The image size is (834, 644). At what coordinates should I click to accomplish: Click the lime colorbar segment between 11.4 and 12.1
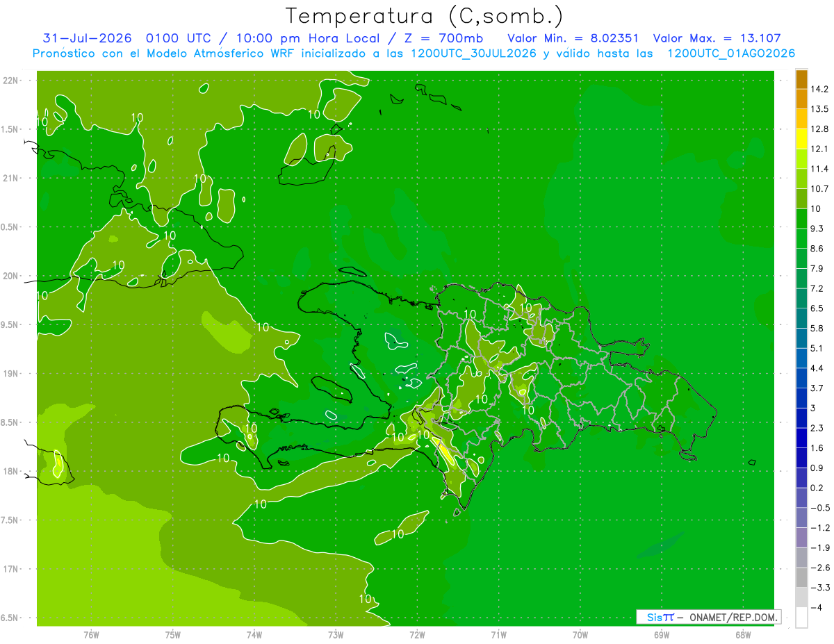(801, 158)
